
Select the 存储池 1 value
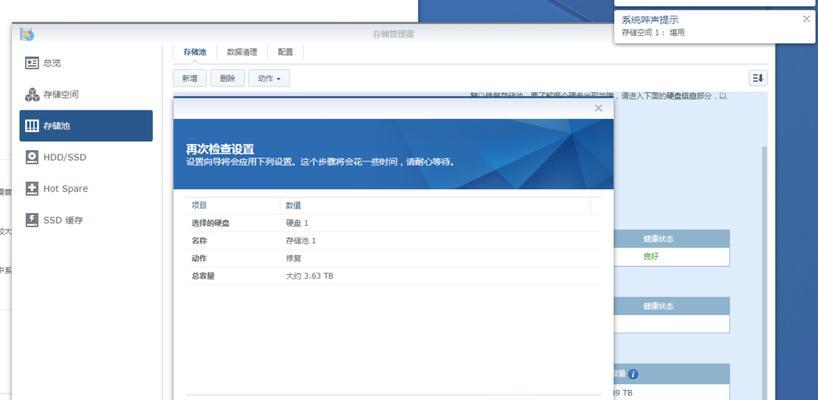point(300,241)
